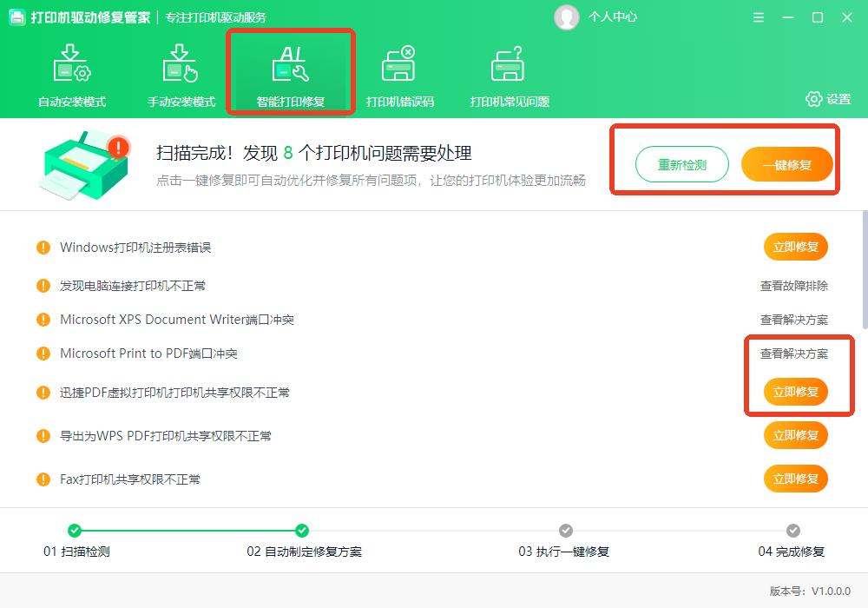Click the app logo in title bar
Image resolution: width=868 pixels, height=608 pixels.
(17, 17)
